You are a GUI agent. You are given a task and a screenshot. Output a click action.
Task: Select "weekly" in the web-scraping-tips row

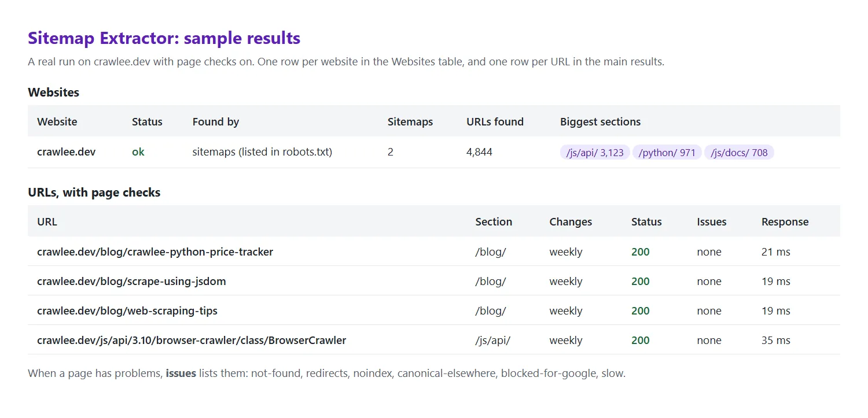(x=566, y=311)
